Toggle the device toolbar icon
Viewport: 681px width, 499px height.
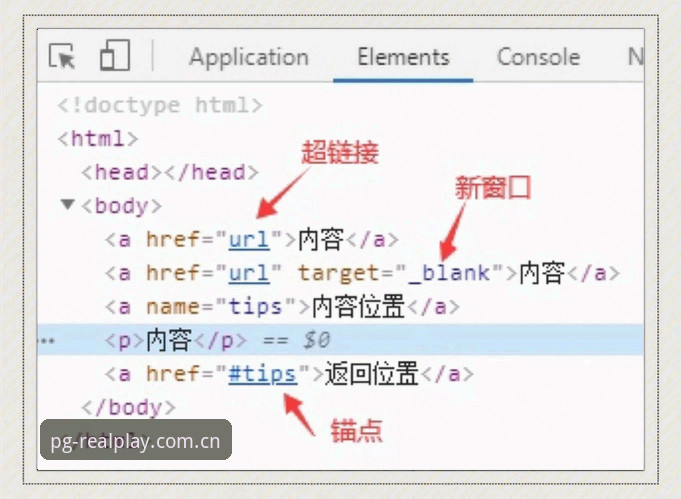pos(115,56)
